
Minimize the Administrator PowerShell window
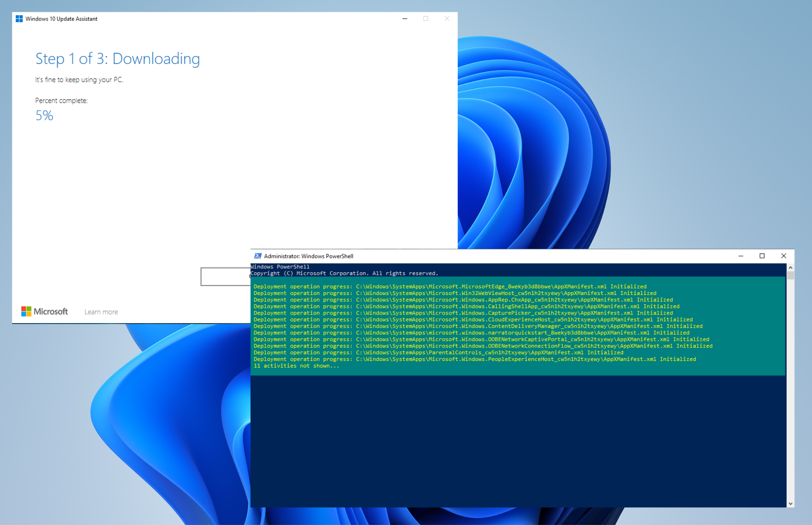point(741,256)
